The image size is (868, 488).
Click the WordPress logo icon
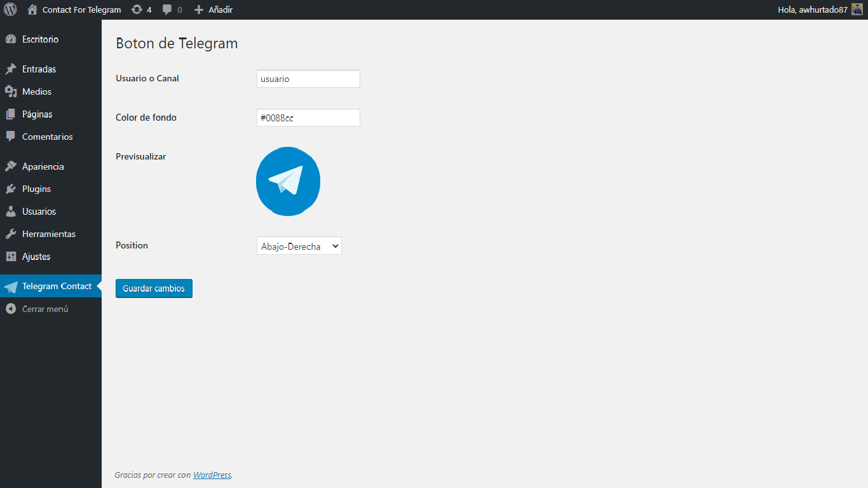pyautogui.click(x=10, y=10)
